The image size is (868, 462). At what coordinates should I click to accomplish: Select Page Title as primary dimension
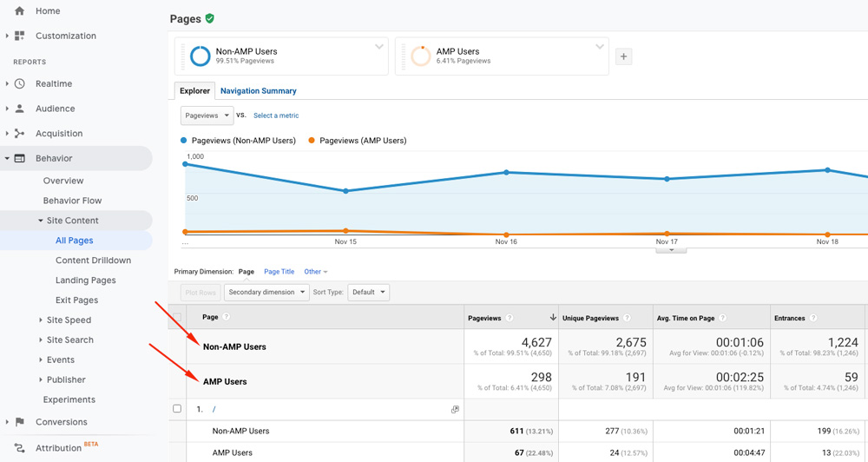[279, 272]
